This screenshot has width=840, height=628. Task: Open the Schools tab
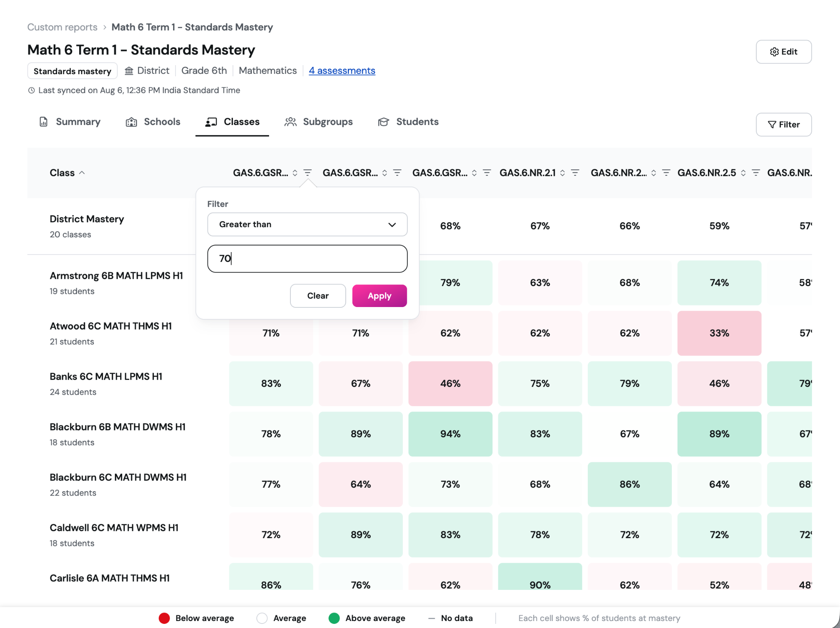[x=153, y=122]
